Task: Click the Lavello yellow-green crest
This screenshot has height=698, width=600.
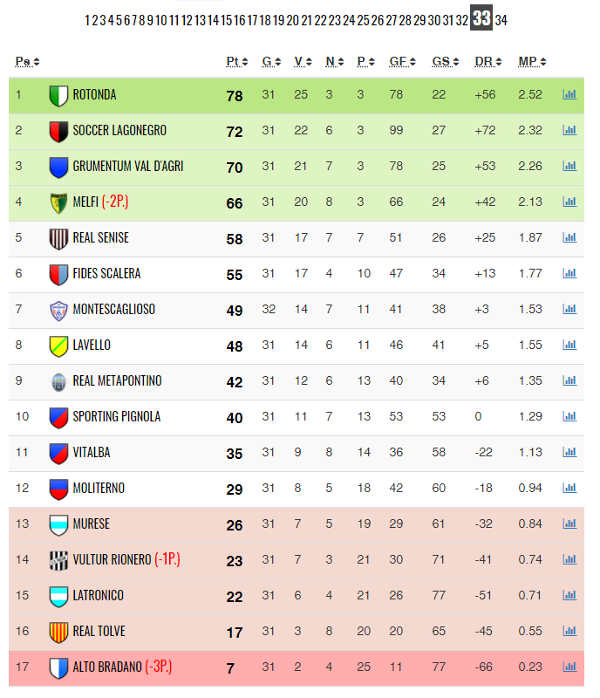Action: 58,346
